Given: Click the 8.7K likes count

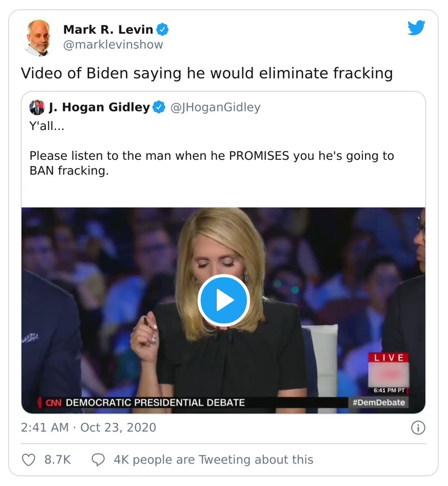Looking at the screenshot, I should click(57, 460).
